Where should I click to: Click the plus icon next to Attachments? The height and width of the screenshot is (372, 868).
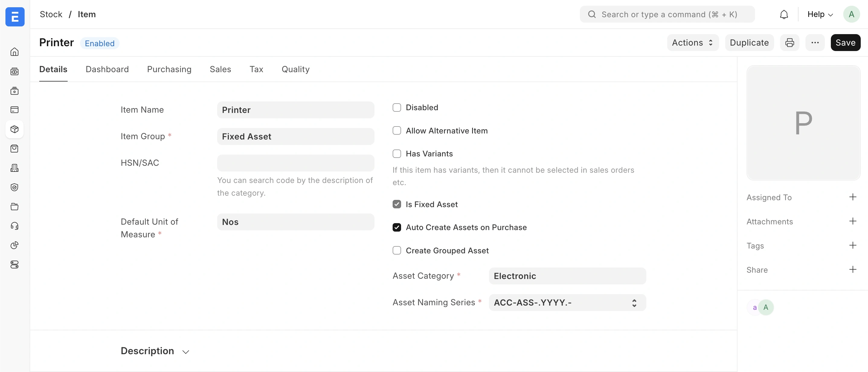click(853, 221)
